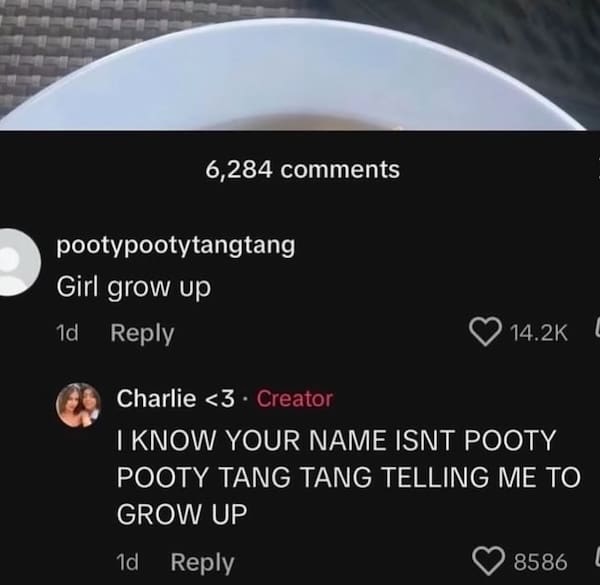600x585 pixels.
Task: Open the Charlie <3 username link
Action: (176, 398)
